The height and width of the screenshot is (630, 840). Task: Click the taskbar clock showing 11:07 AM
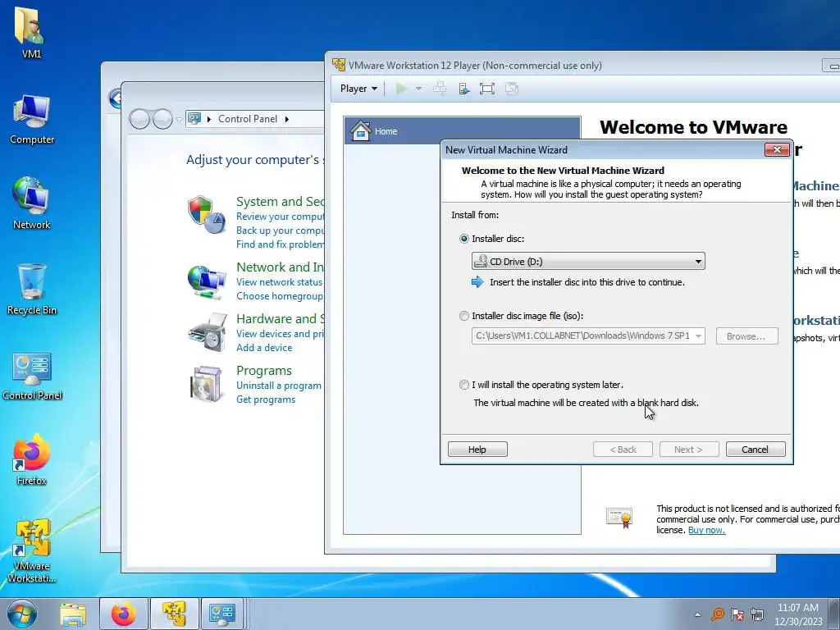(797, 614)
